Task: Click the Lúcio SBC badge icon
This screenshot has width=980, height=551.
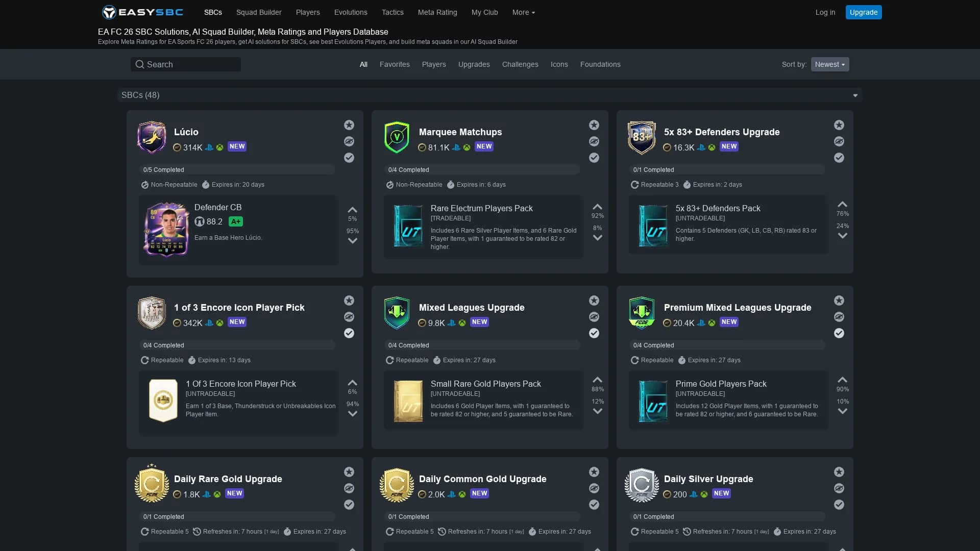Action: [152, 137]
